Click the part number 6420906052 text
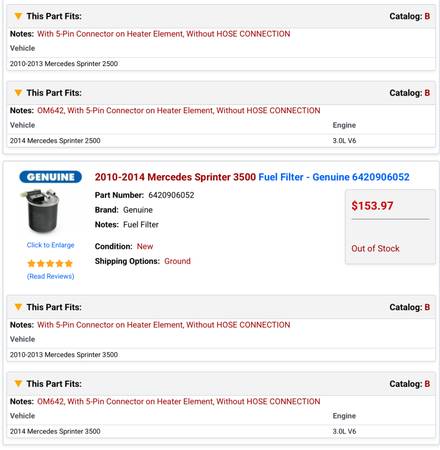 click(x=171, y=195)
